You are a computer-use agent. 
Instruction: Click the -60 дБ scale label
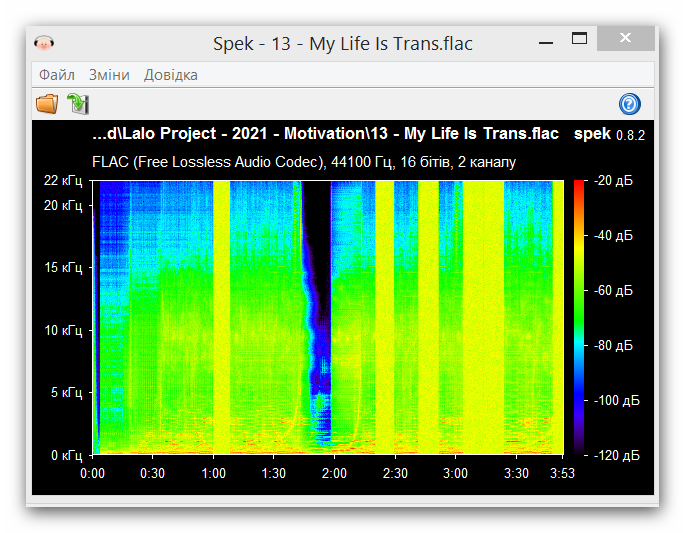(615, 291)
